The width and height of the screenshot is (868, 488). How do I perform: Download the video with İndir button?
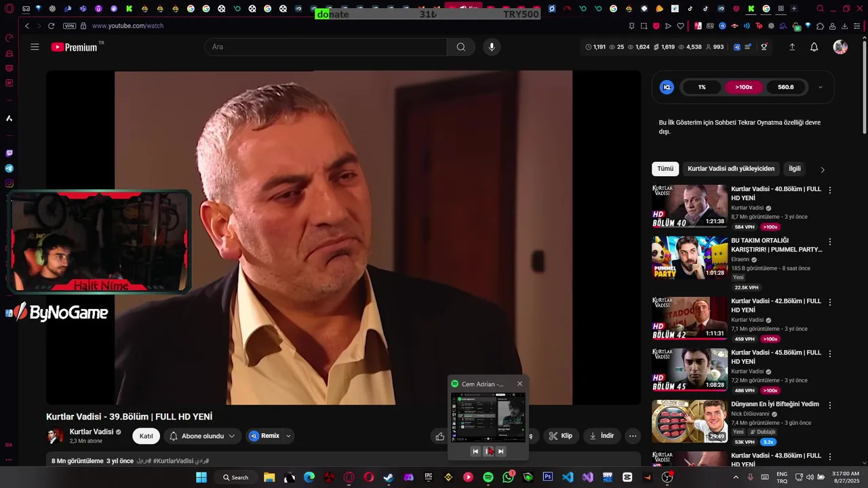coord(601,436)
